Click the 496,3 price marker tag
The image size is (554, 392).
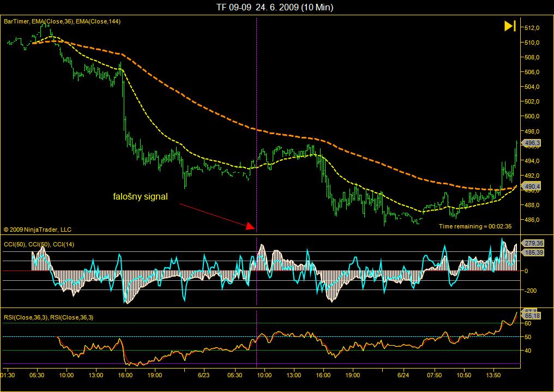point(532,143)
